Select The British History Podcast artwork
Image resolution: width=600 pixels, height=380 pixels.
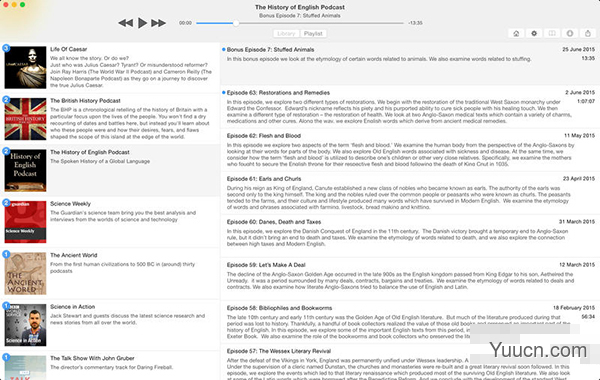pyautogui.click(x=25, y=119)
